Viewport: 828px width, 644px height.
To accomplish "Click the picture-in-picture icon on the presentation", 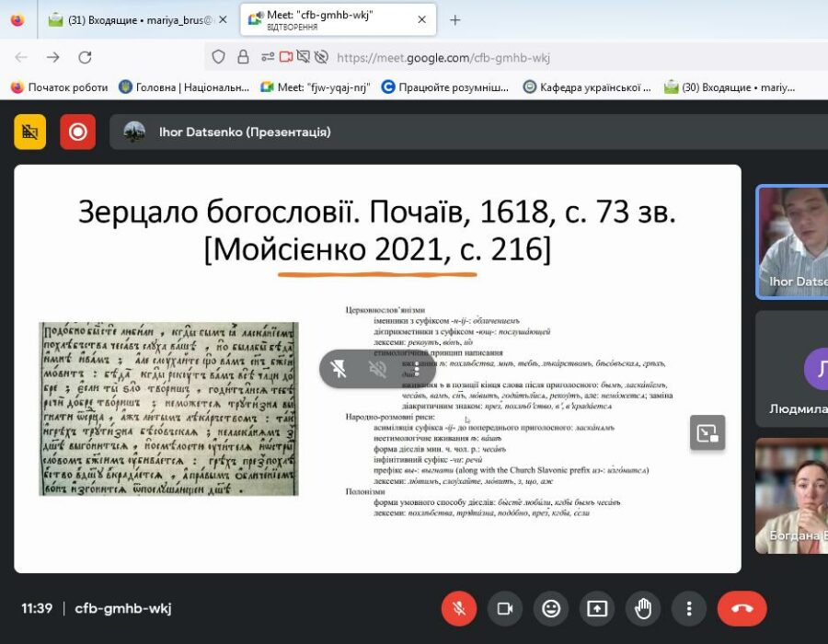I will 707,432.
